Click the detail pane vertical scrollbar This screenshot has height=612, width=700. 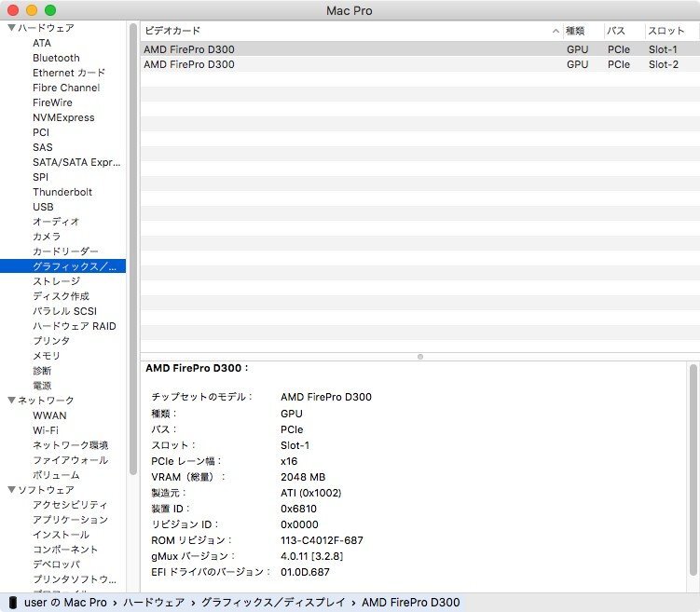[693, 469]
